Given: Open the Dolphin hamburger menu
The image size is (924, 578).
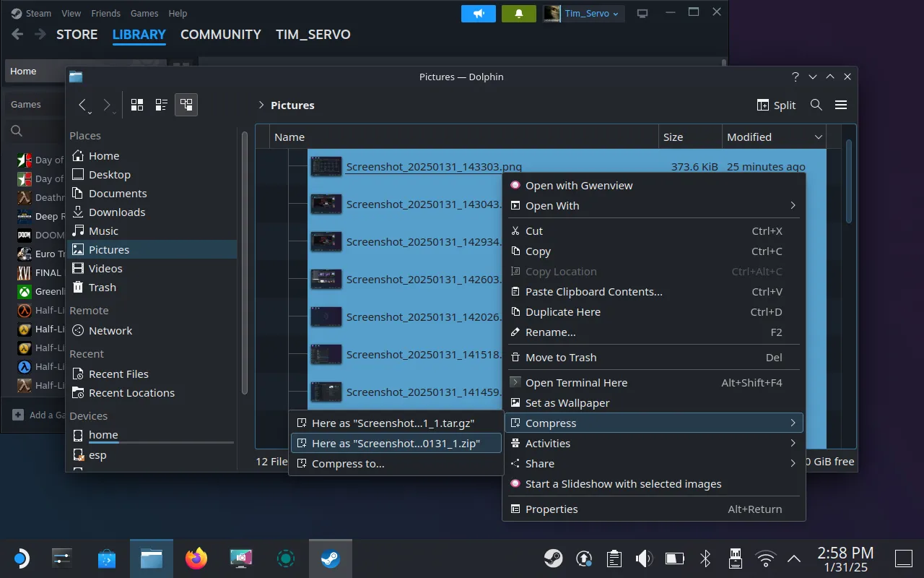Looking at the screenshot, I should pyautogui.click(x=840, y=105).
